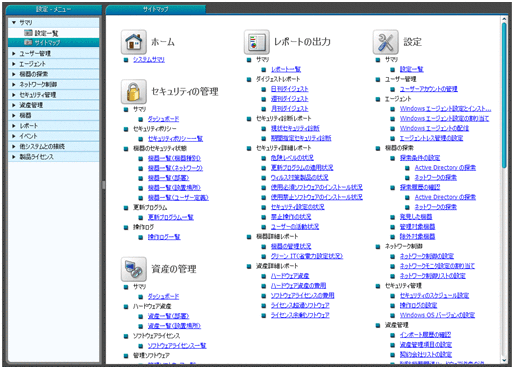Open the ユーザーアカウントの管理 link
This screenshot has width=514, height=369.
pyautogui.click(x=429, y=89)
